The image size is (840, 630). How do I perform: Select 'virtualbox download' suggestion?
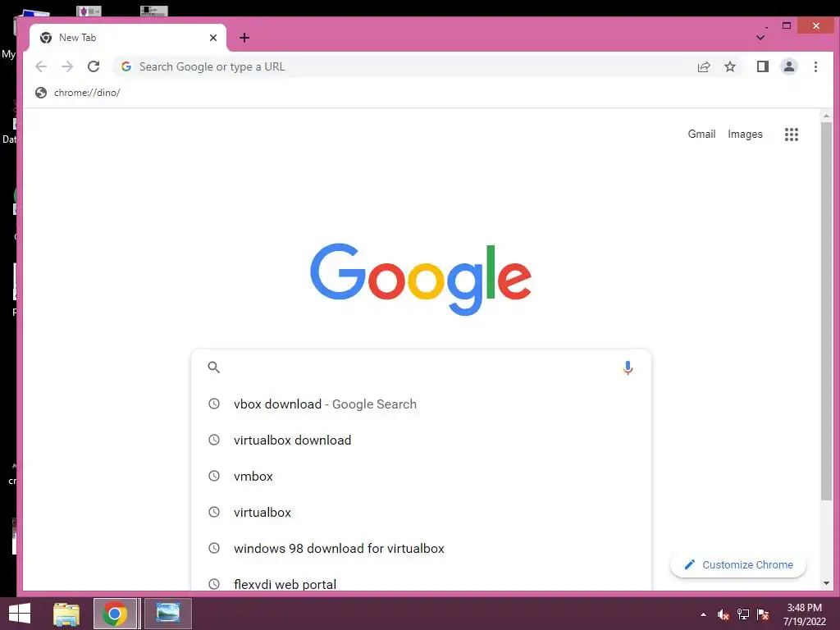point(421,440)
